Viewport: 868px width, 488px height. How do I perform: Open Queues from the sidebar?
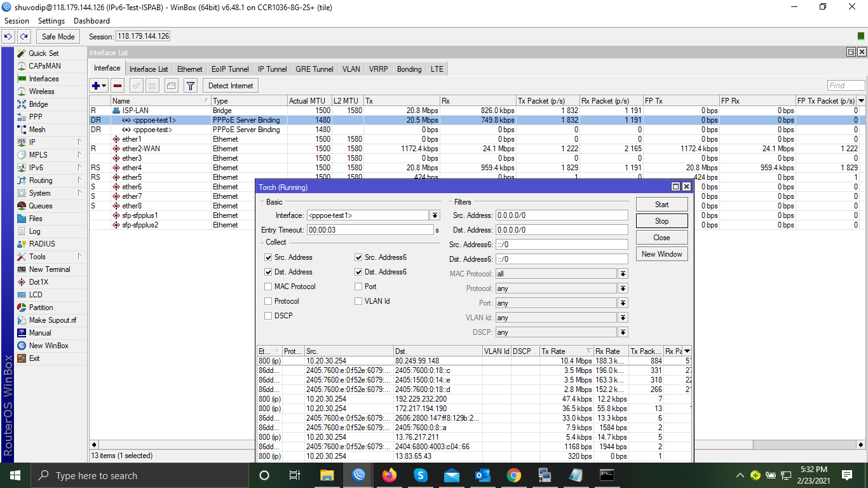[x=41, y=206]
